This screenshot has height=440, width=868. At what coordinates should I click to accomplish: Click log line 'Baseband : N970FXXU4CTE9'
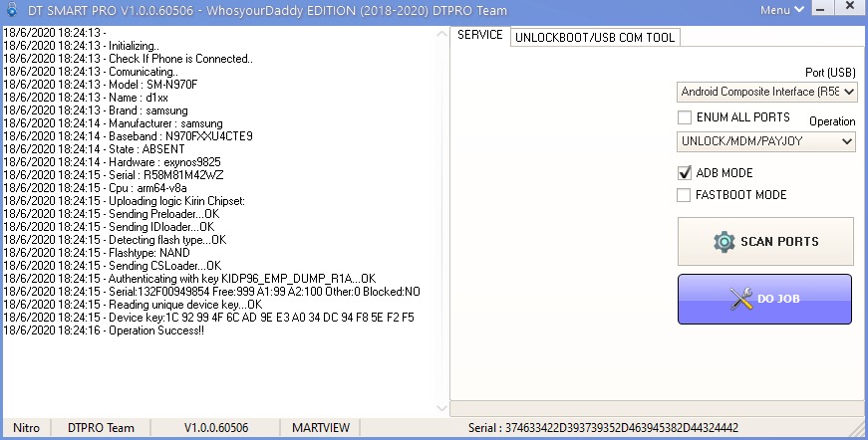pos(128,136)
